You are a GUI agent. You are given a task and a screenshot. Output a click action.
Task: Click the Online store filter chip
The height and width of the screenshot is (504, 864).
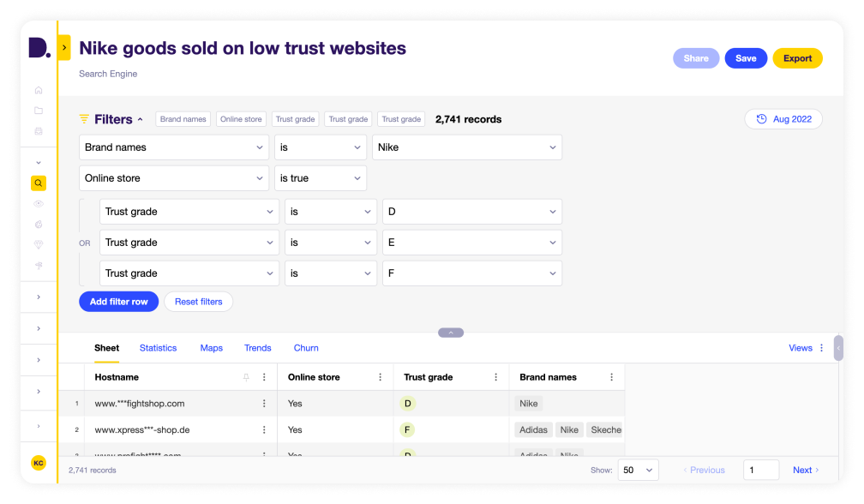pyautogui.click(x=241, y=119)
